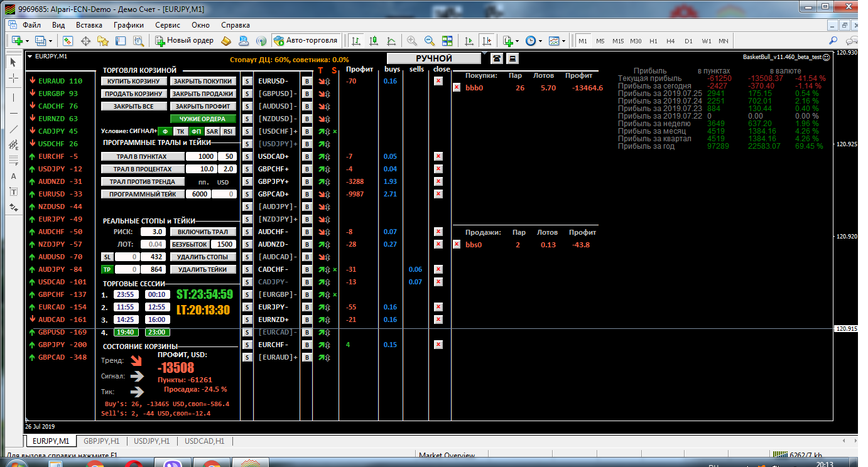Expand the chart templates dropdown arrow
This screenshot has width=868, height=467.
point(563,41)
